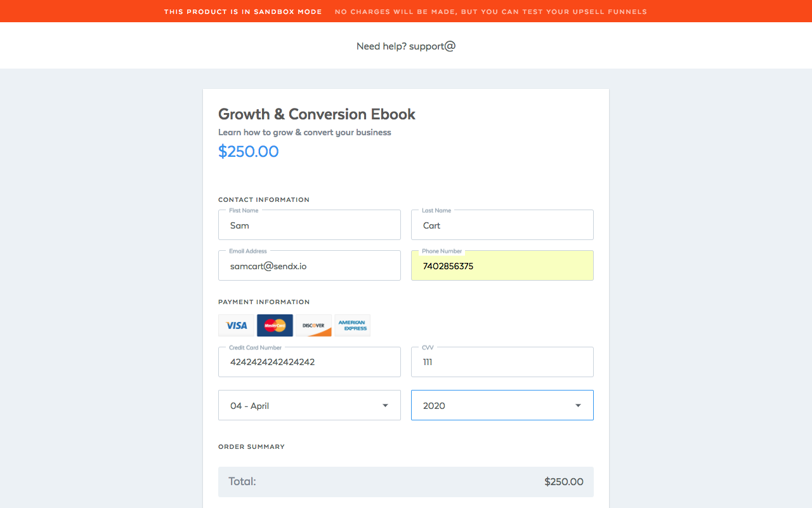Click the Payment Information section heading
Screen dimensions: 812x508
pyautogui.click(x=264, y=302)
